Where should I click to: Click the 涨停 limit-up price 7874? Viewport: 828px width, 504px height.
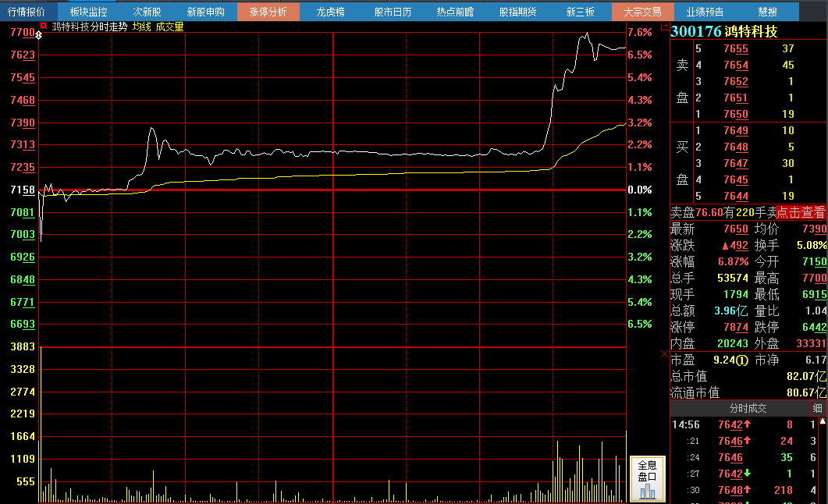[x=736, y=327]
